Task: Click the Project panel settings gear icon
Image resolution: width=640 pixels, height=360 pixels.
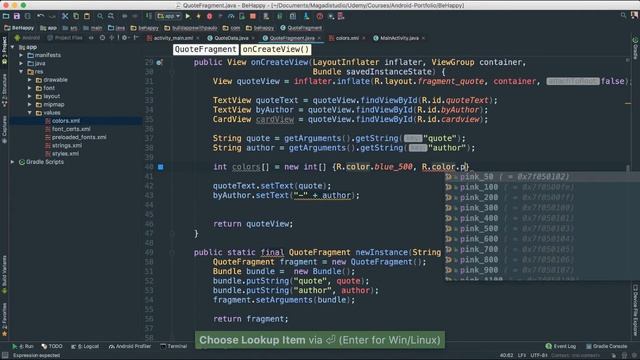Action: (x=124, y=38)
